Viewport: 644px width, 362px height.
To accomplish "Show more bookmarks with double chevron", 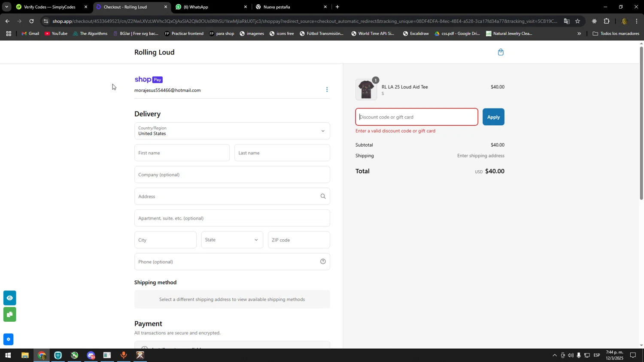I will click(579, 33).
